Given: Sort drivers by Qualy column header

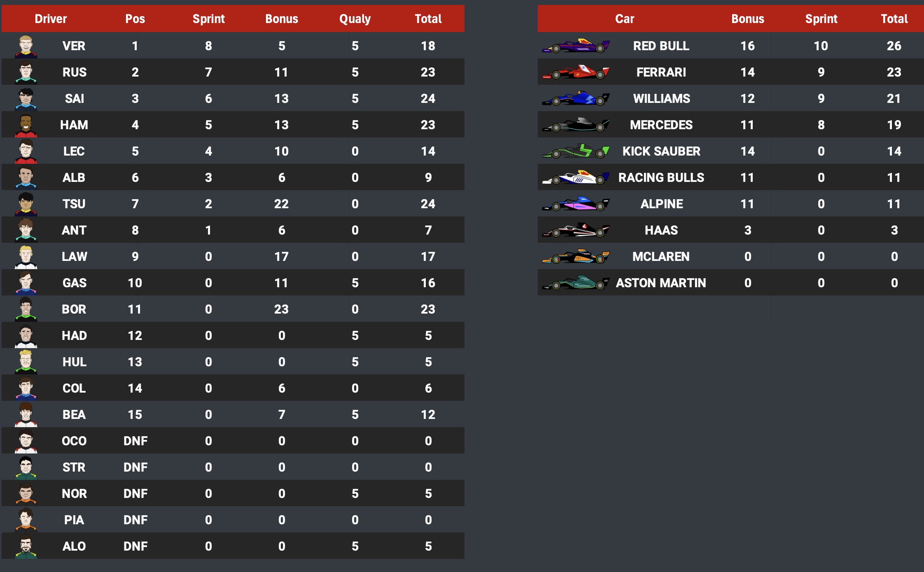Looking at the screenshot, I should (x=355, y=19).
